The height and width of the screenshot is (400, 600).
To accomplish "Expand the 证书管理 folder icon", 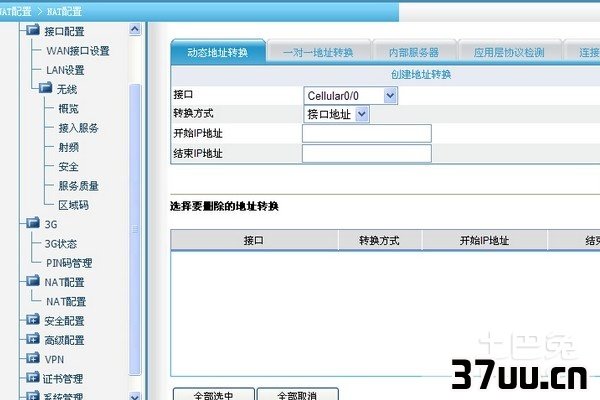I will coord(33,377).
